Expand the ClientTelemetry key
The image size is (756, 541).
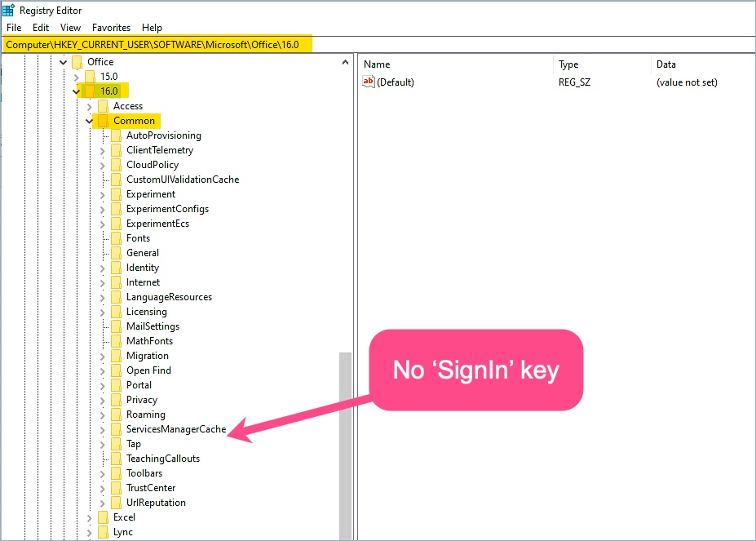[x=102, y=151]
